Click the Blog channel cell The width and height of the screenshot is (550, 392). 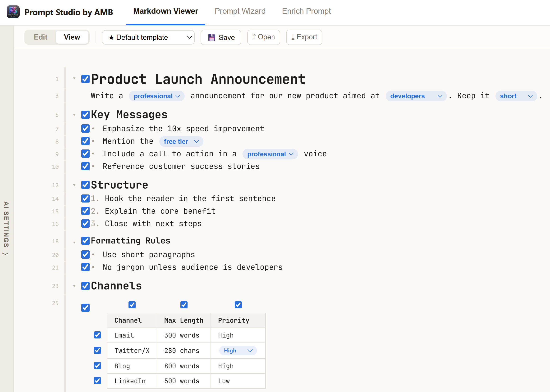click(x=132, y=366)
